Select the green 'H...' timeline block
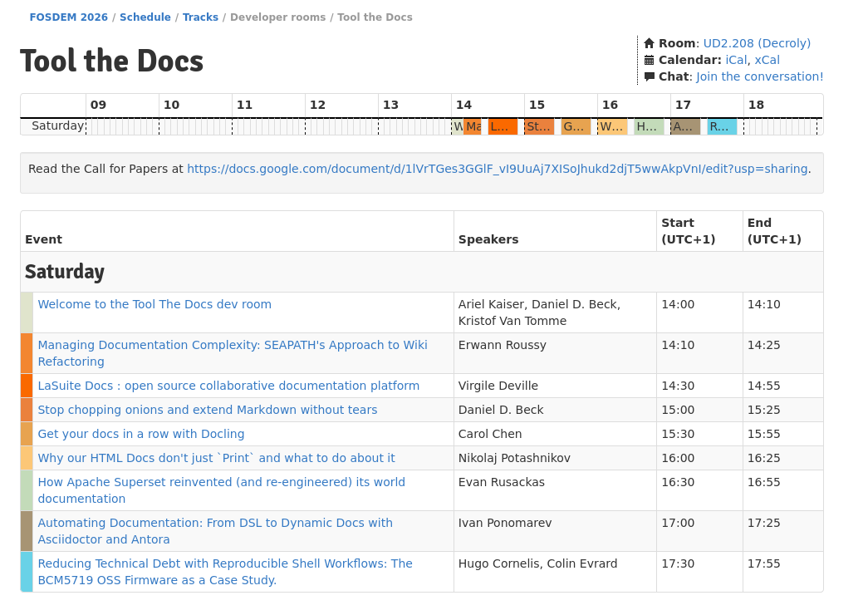868x615 pixels. [x=648, y=127]
